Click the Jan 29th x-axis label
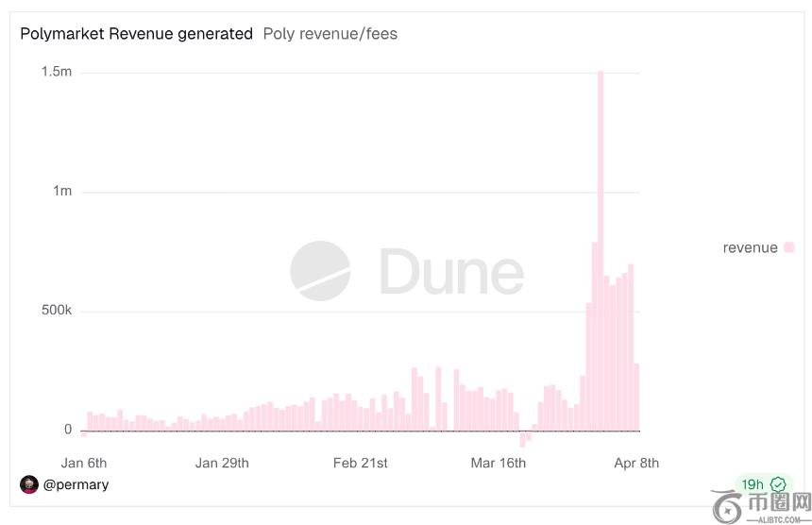 pyautogui.click(x=222, y=463)
